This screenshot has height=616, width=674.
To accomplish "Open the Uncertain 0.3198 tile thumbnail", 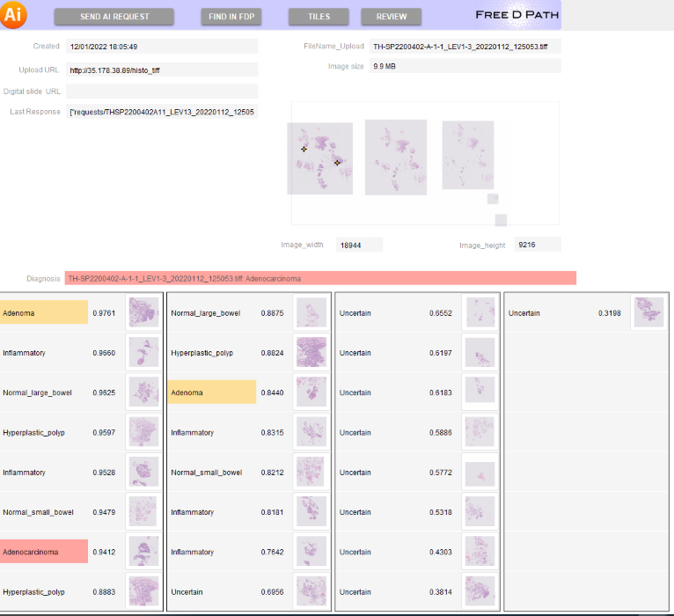I will coord(648,312).
